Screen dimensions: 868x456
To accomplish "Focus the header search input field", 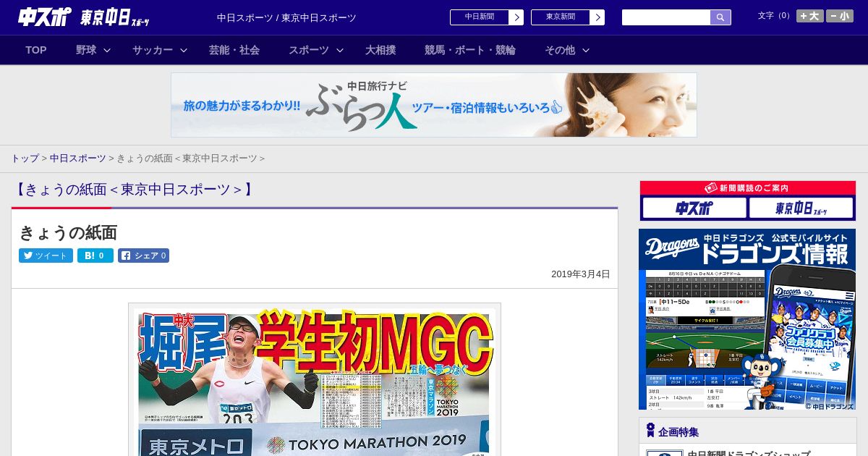I will (x=666, y=17).
